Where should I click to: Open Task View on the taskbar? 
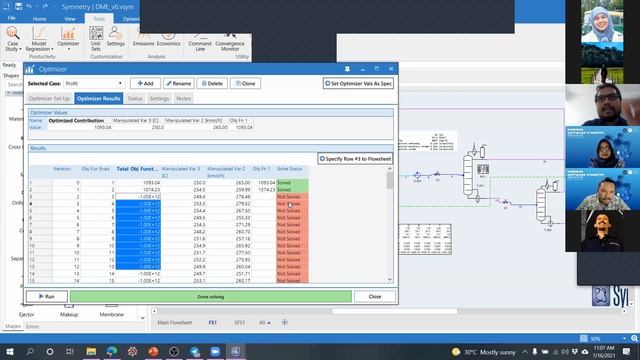point(69,351)
